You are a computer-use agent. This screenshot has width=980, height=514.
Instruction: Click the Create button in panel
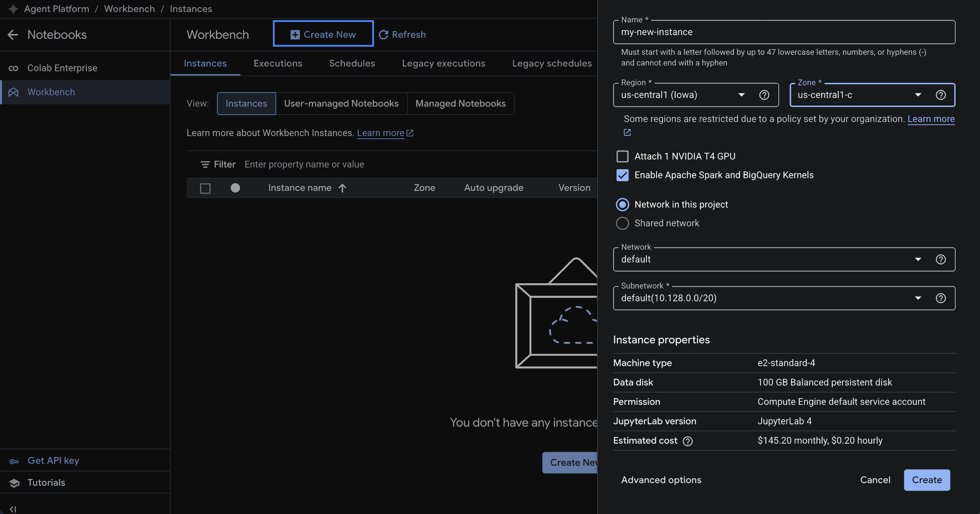point(927,480)
